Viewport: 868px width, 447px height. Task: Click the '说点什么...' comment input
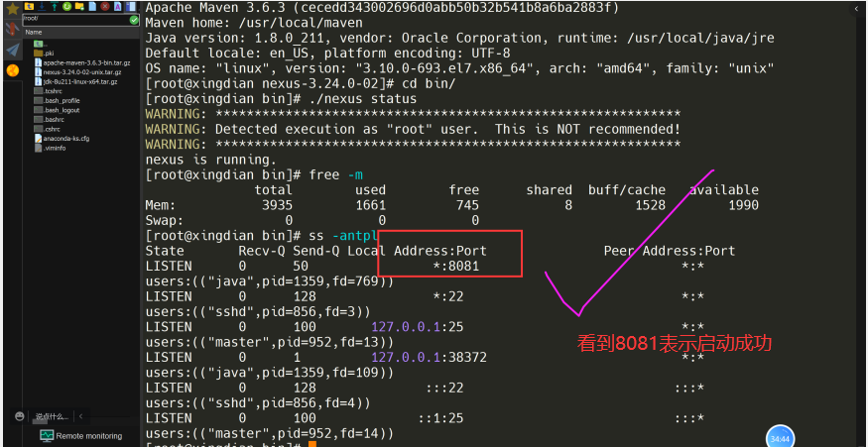click(x=53, y=416)
